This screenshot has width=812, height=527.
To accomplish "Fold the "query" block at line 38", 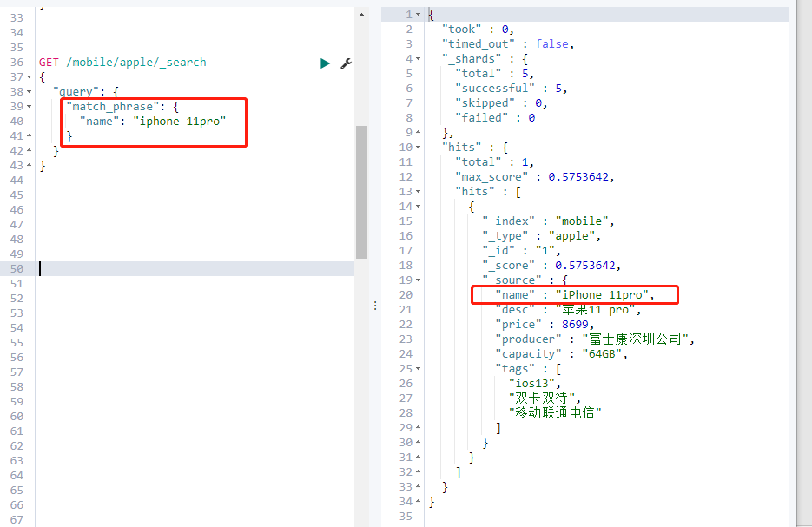I will tap(29, 92).
